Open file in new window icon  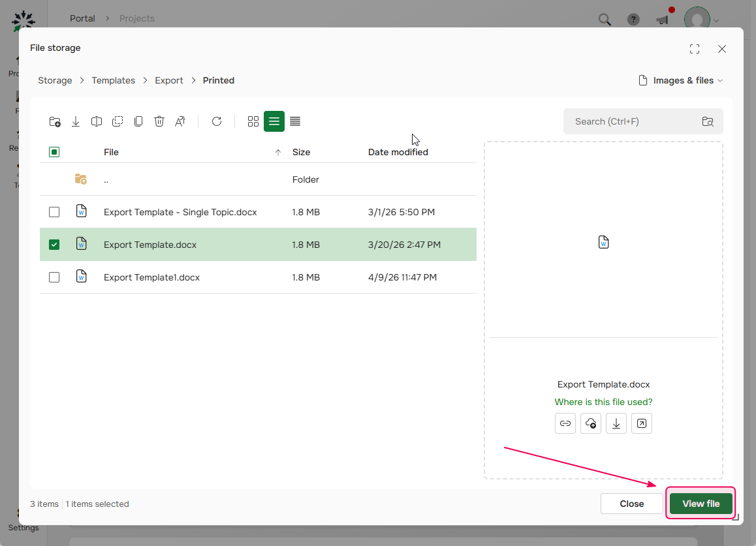642,423
